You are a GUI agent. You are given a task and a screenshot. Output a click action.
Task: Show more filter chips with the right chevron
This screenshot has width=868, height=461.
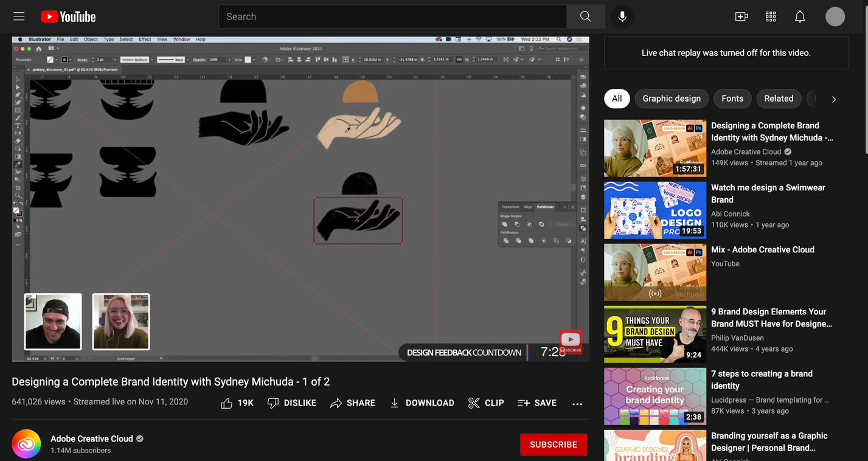[834, 99]
